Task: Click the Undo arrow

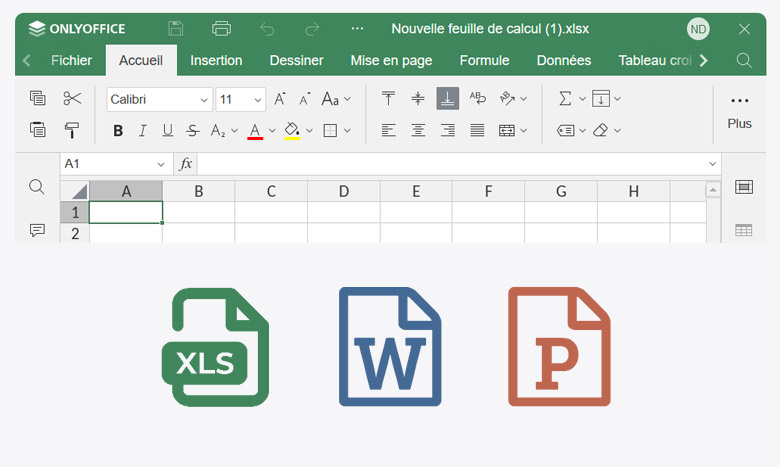Action: point(267,29)
